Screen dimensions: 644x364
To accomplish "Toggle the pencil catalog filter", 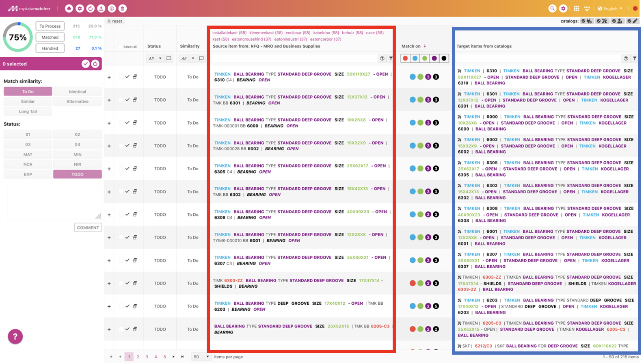I will tap(632, 21).
